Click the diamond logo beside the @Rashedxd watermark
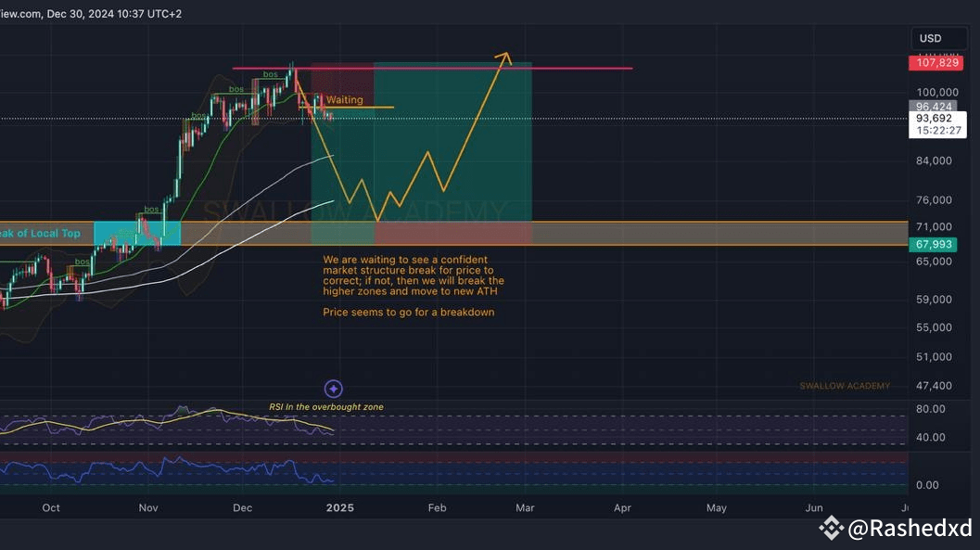The height and width of the screenshot is (550, 980). pos(831,529)
